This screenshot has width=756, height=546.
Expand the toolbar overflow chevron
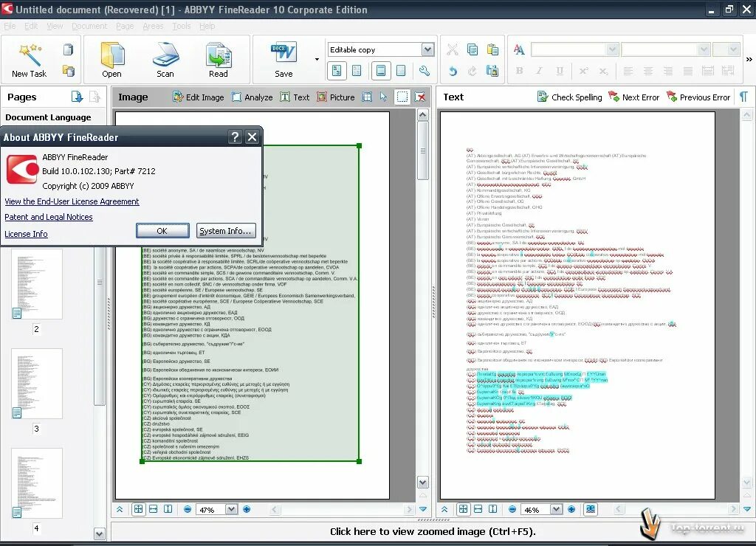click(x=749, y=59)
